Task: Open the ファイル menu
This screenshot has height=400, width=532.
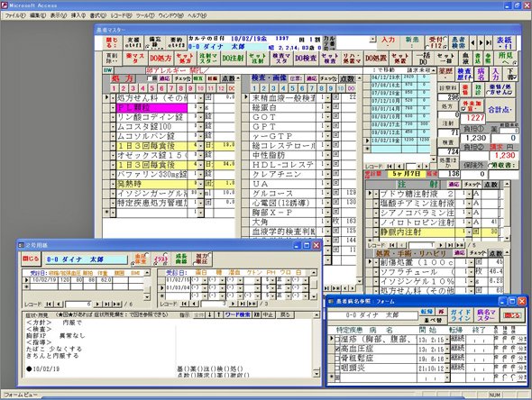Action: [x=15, y=15]
